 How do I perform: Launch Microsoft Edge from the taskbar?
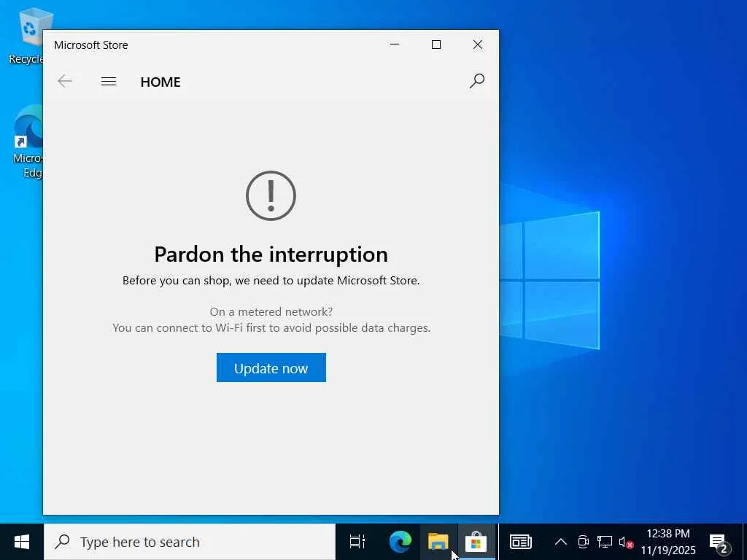[400, 542]
